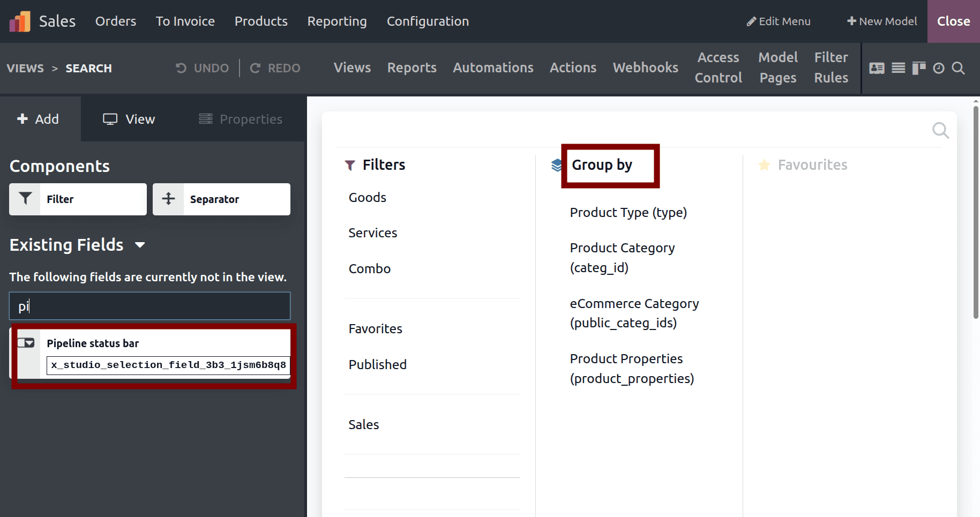The width and height of the screenshot is (980, 517).
Task: Click New Model button
Action: (x=882, y=21)
